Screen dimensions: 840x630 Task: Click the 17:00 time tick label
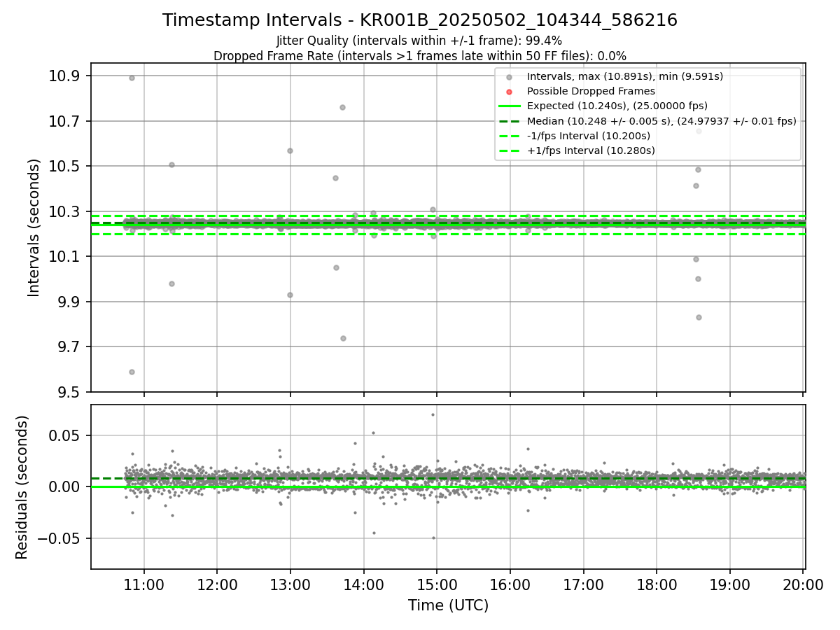coord(583,585)
